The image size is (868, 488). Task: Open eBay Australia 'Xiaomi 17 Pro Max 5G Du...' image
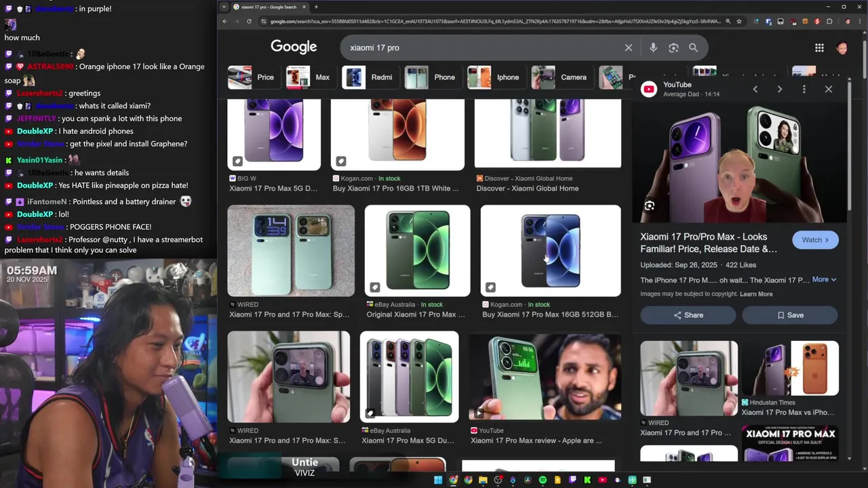tap(410, 377)
